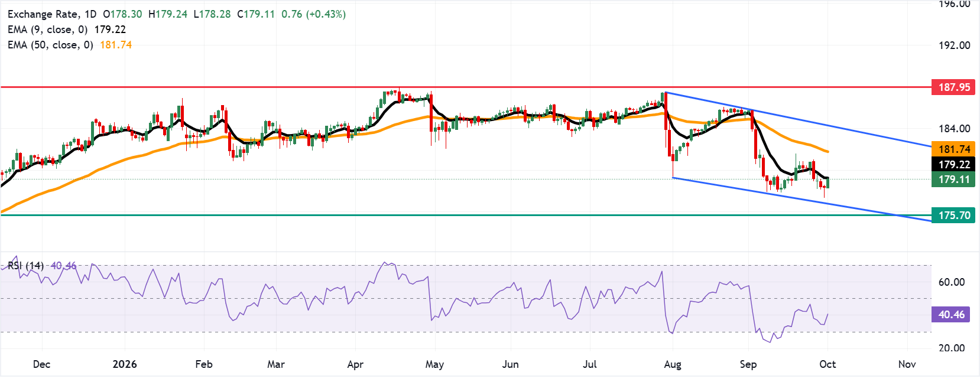Click the Nov label on time axis
The width and height of the screenshot is (980, 382).
click(x=907, y=364)
